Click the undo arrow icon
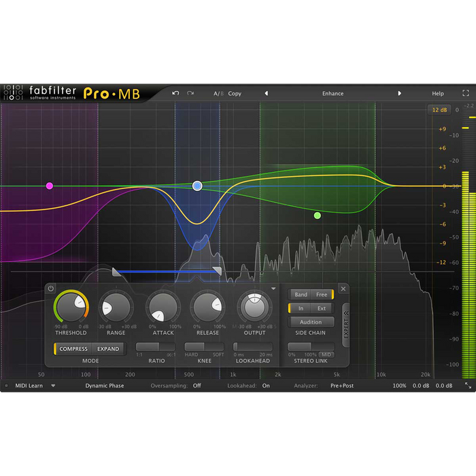Image resolution: width=476 pixels, height=476 pixels. 175,93
